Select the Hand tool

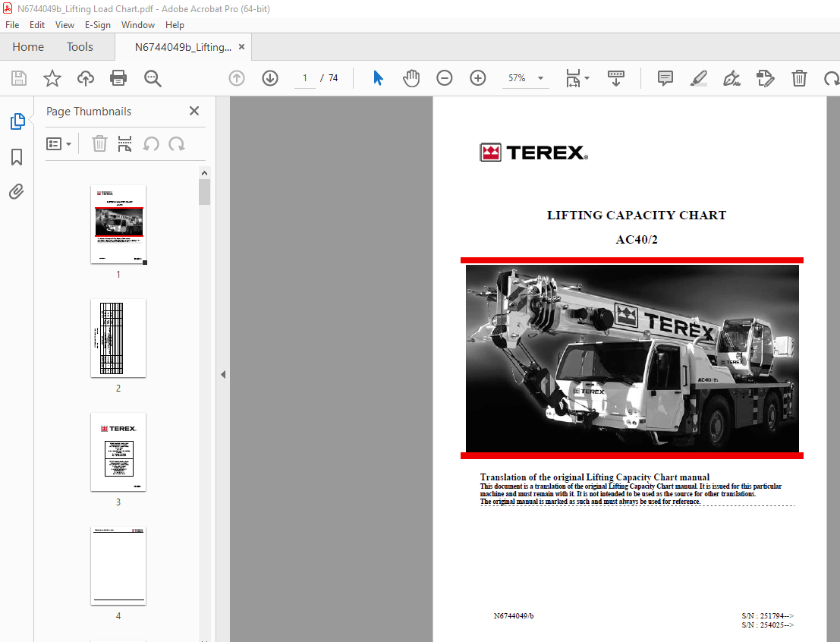411,78
